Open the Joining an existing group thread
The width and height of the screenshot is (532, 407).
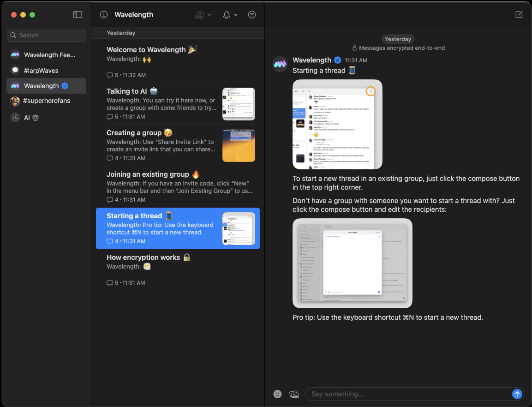click(x=178, y=187)
